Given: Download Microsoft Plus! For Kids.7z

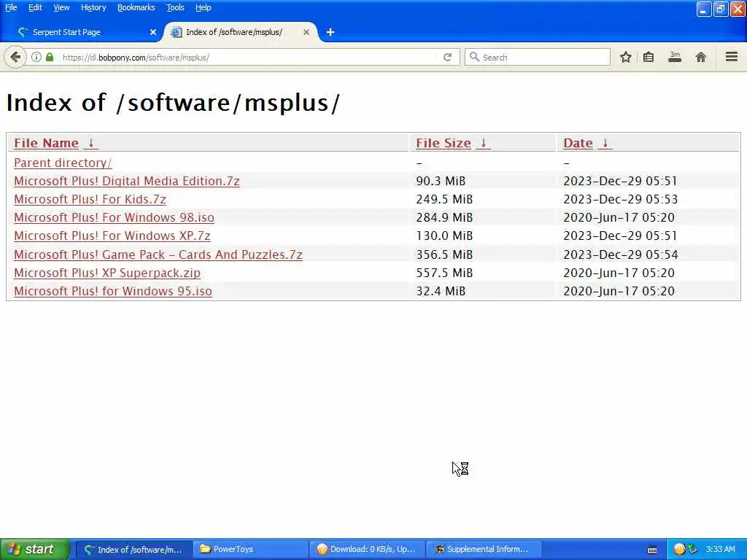Looking at the screenshot, I should (x=90, y=199).
